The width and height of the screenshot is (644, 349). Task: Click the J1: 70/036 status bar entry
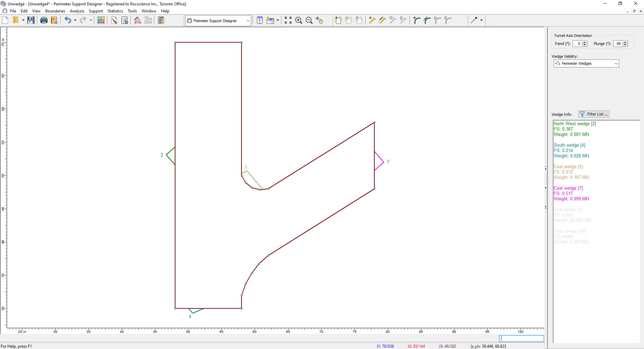click(385, 346)
